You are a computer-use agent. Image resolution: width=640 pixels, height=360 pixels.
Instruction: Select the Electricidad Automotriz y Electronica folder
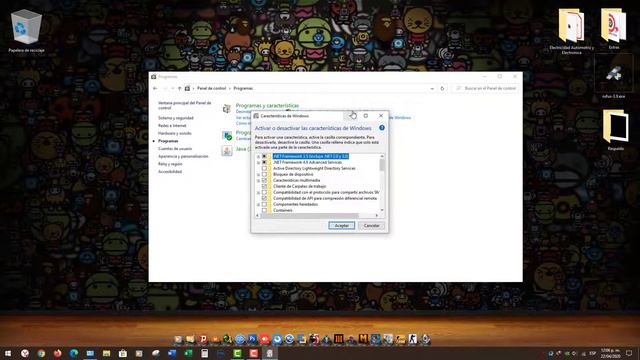point(571,31)
